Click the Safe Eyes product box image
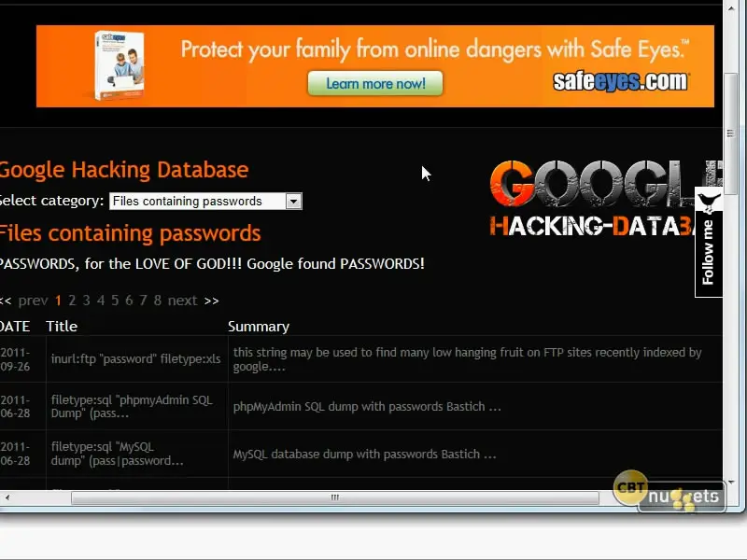747x560 pixels. (x=120, y=65)
